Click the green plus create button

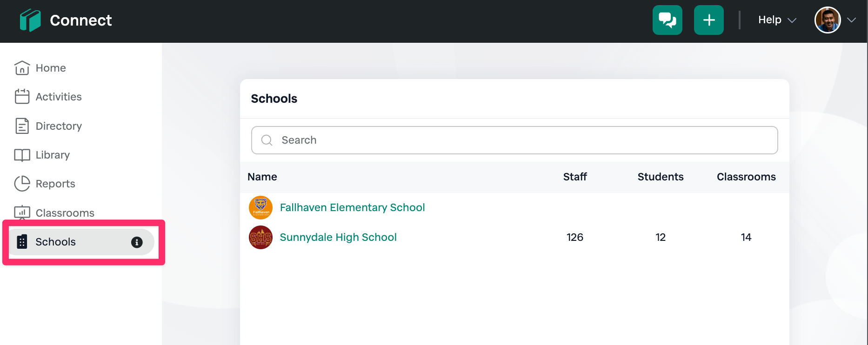pos(708,20)
